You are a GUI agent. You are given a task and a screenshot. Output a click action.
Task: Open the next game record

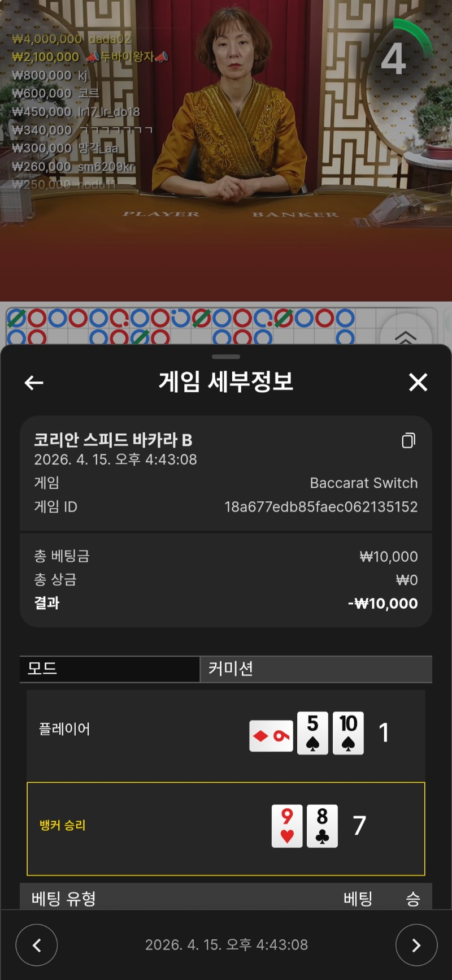[x=416, y=945]
